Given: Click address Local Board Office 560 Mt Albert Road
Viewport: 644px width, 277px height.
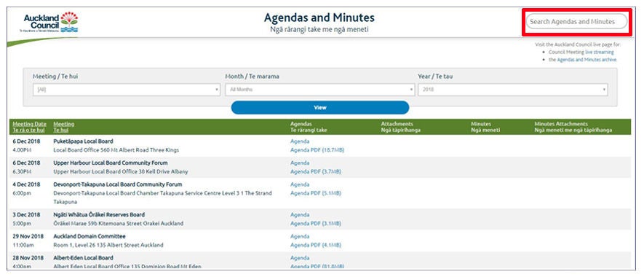Looking at the screenshot, I should 116,150.
